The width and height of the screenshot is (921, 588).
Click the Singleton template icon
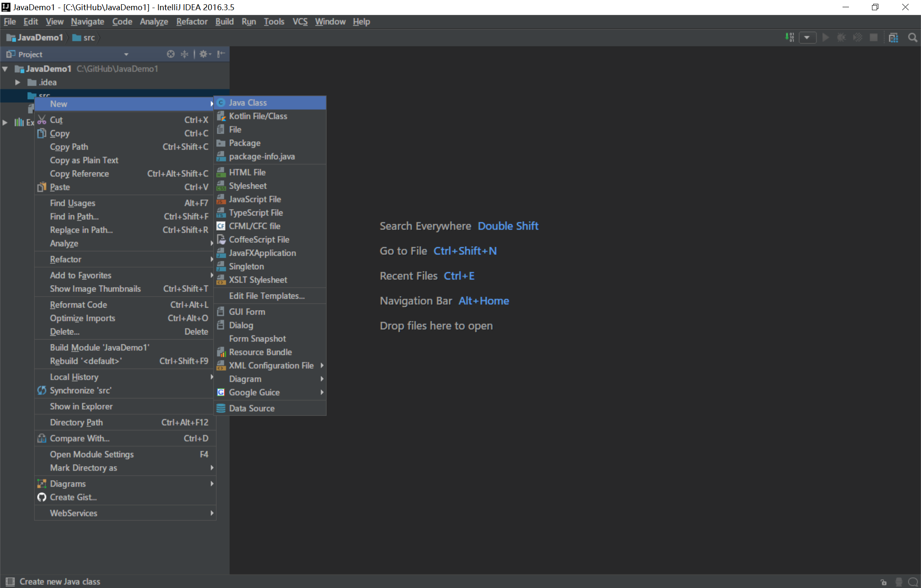(221, 266)
